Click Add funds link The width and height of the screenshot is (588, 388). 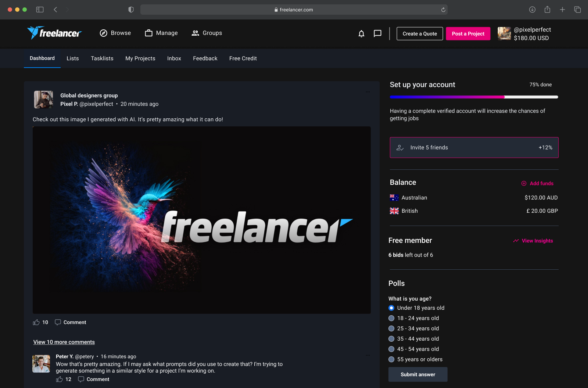542,183
